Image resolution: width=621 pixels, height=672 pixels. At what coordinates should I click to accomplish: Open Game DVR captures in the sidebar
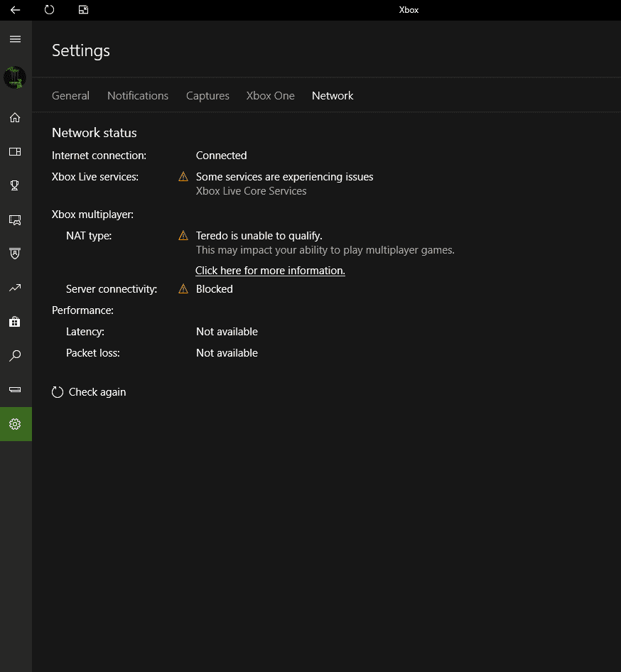[15, 220]
